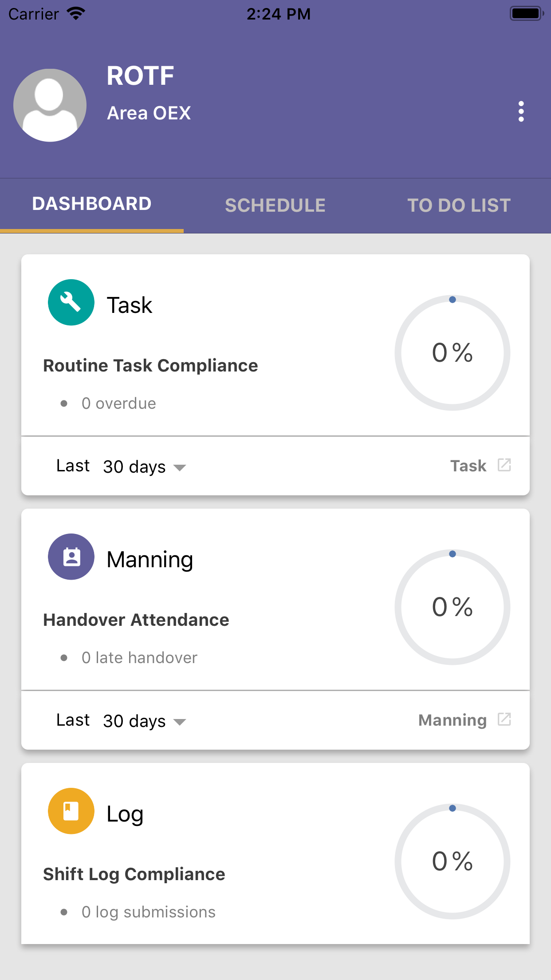The width and height of the screenshot is (551, 980).
Task: Switch to the To Do List tab
Action: tap(459, 205)
